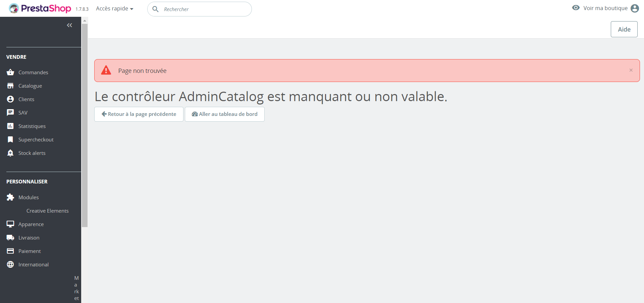Click the Livraison truck icon
Screen dimensions: 644x303
10,237
